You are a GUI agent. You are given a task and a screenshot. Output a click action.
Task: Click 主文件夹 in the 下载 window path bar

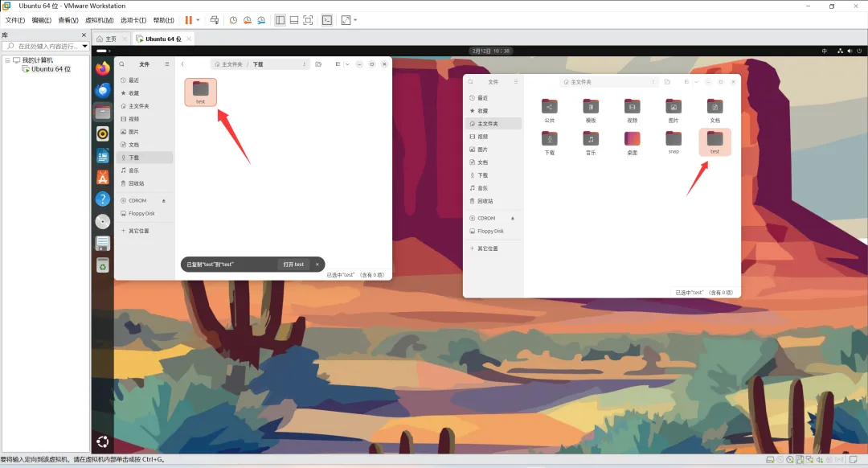tap(228, 64)
